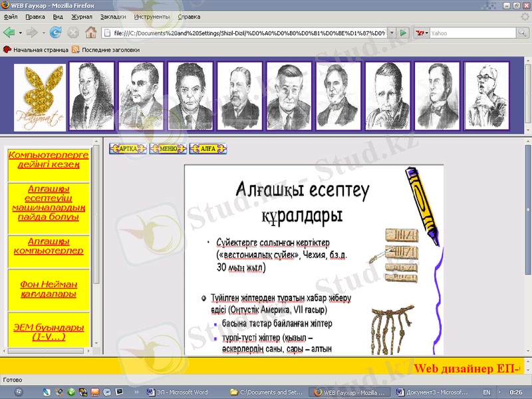The height and width of the screenshot is (399, 532).
Task: Click the Home page icon
Action: tap(90, 32)
